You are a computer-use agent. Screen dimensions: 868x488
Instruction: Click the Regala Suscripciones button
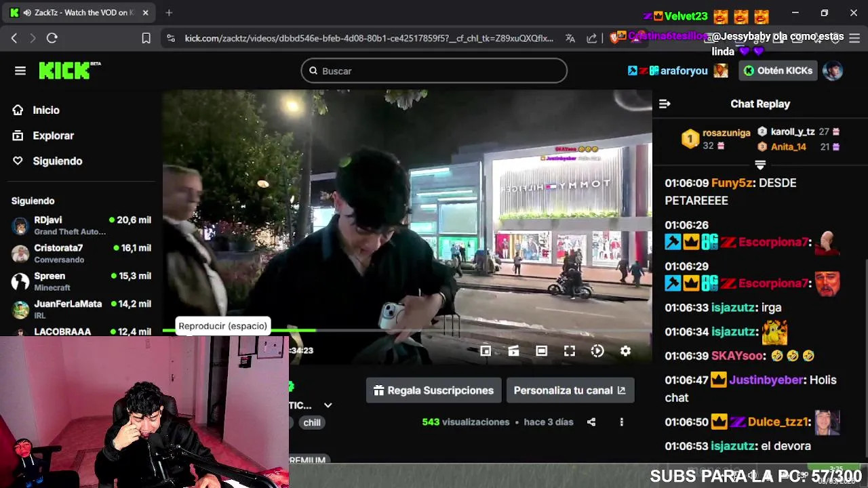coord(433,390)
